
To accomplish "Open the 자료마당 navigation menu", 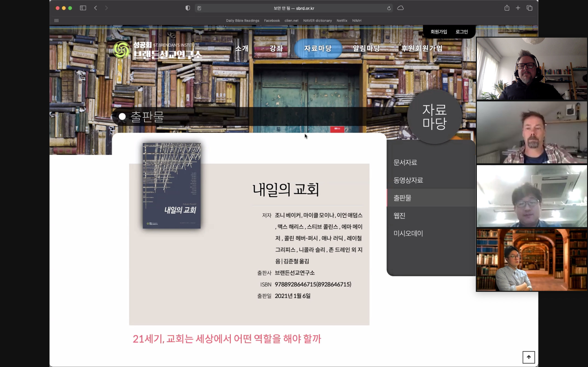I will (x=318, y=48).
